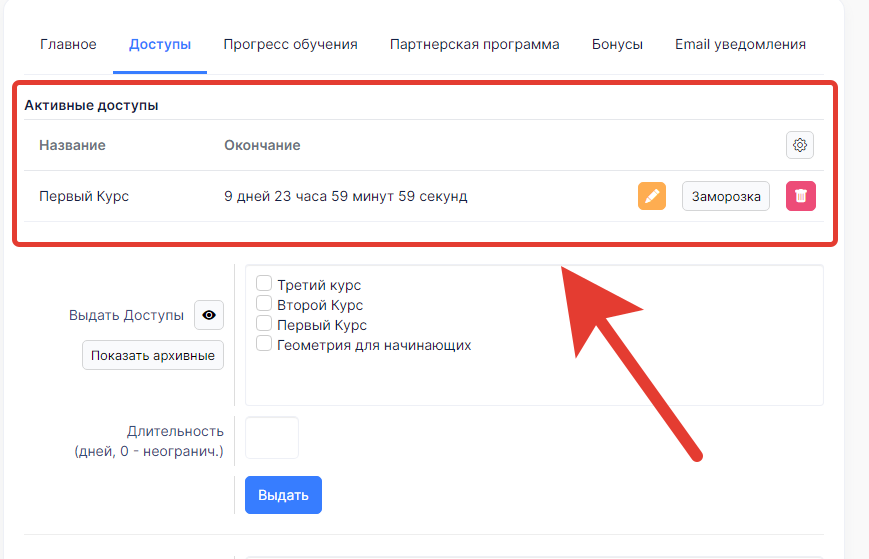Image resolution: width=869 pixels, height=559 pixels.
Task: Click the Активные доступы heading
Action: pos(91,105)
